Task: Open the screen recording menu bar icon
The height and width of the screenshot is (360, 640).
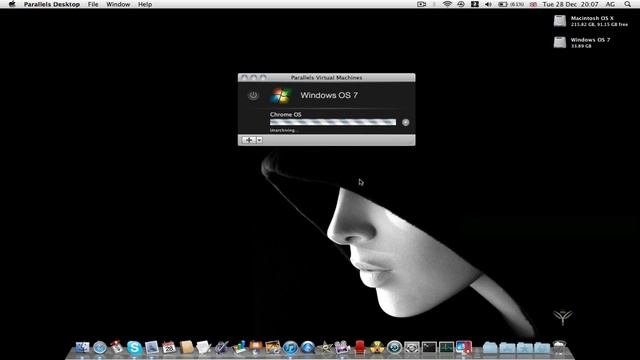Action: click(x=422, y=4)
